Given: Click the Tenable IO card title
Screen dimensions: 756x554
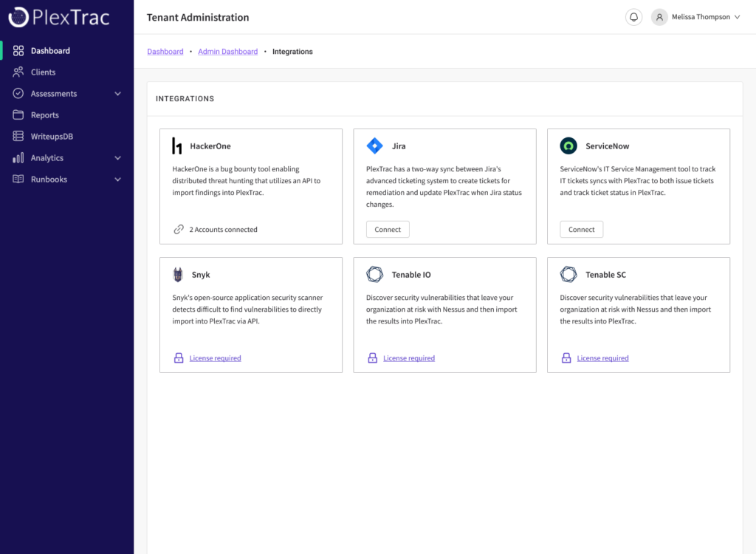Looking at the screenshot, I should tap(411, 275).
